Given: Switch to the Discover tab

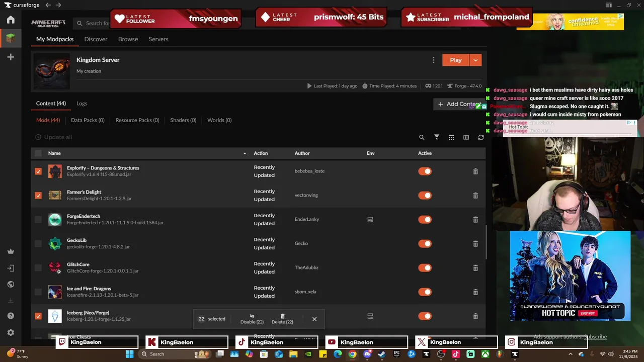Looking at the screenshot, I should click(96, 39).
